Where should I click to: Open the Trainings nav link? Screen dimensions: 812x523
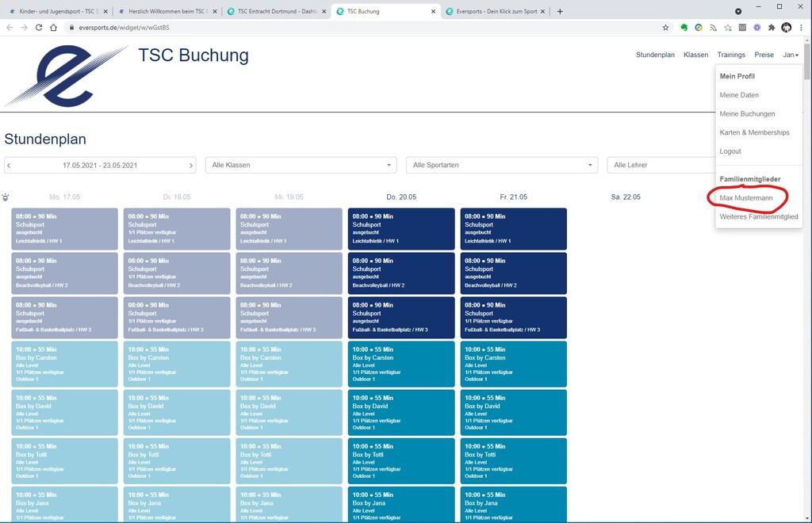click(731, 55)
